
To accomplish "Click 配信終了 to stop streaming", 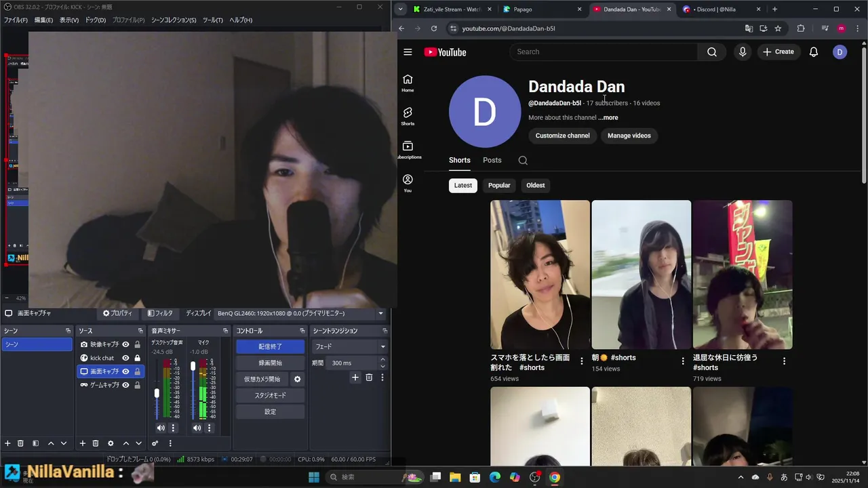I will coord(270,346).
